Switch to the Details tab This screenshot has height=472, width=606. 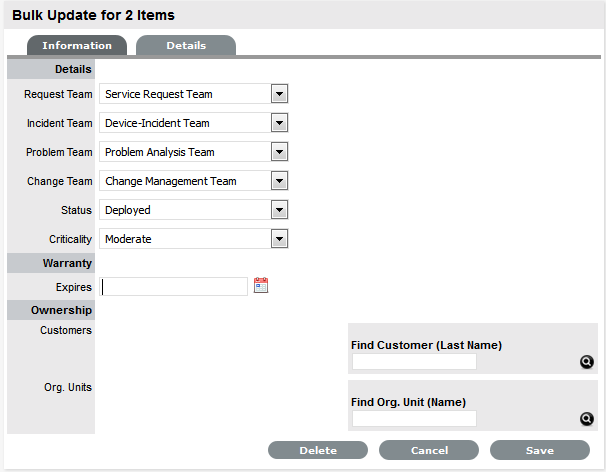coord(186,45)
